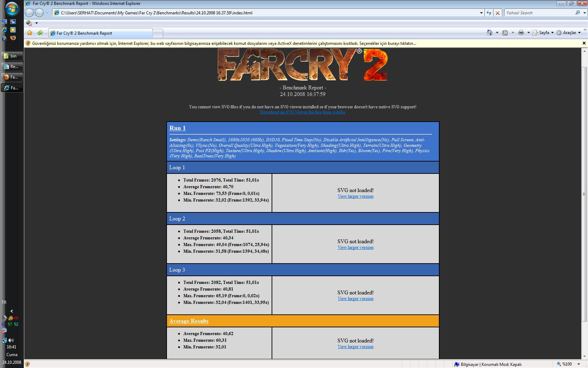This screenshot has height=368, width=588.
Task: Click the Print toolbar icon
Action: pos(521,33)
